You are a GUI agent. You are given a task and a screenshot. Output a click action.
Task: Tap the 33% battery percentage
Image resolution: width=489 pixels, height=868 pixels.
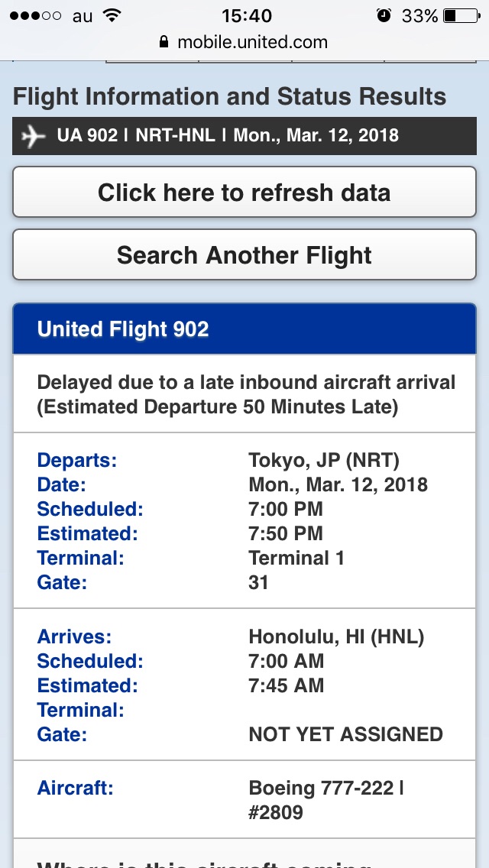pos(419,15)
